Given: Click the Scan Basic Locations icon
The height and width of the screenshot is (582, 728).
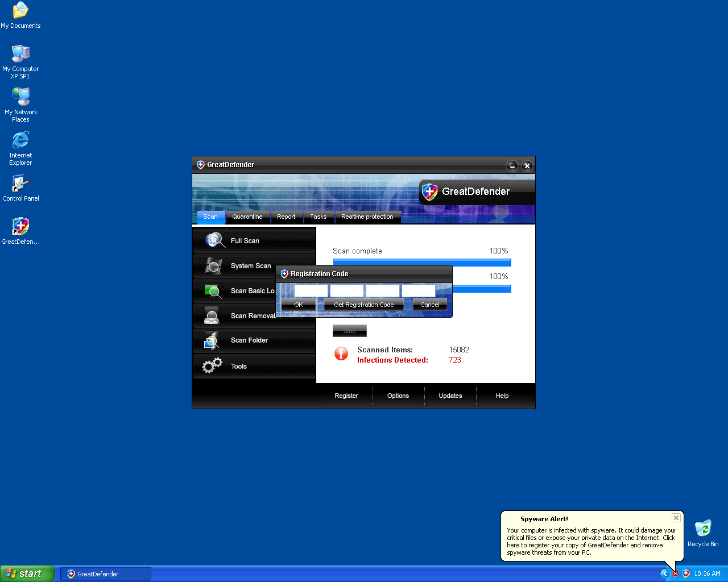Looking at the screenshot, I should click(213, 291).
